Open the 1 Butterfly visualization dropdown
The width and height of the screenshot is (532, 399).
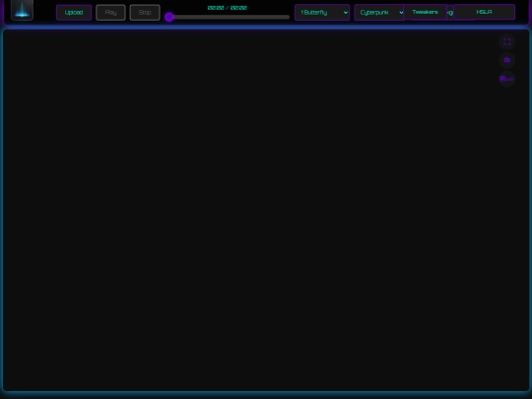pos(322,13)
